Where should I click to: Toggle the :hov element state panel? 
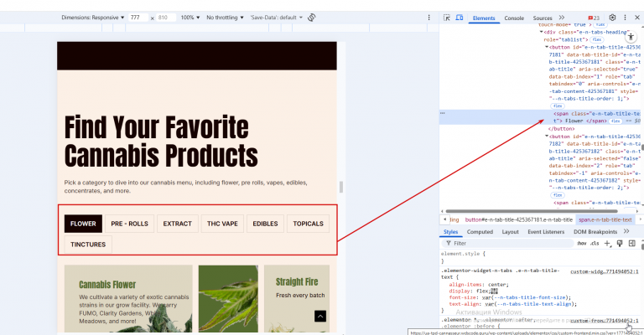[x=582, y=243]
